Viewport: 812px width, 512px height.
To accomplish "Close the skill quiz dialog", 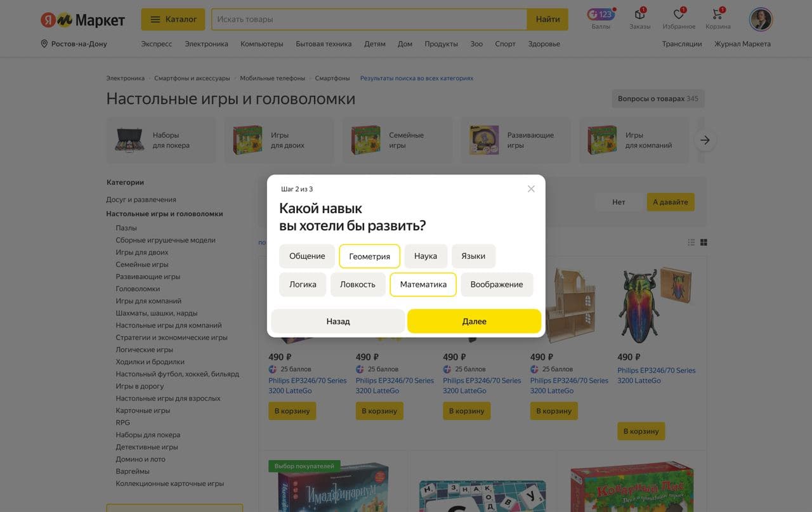I will pos(531,188).
